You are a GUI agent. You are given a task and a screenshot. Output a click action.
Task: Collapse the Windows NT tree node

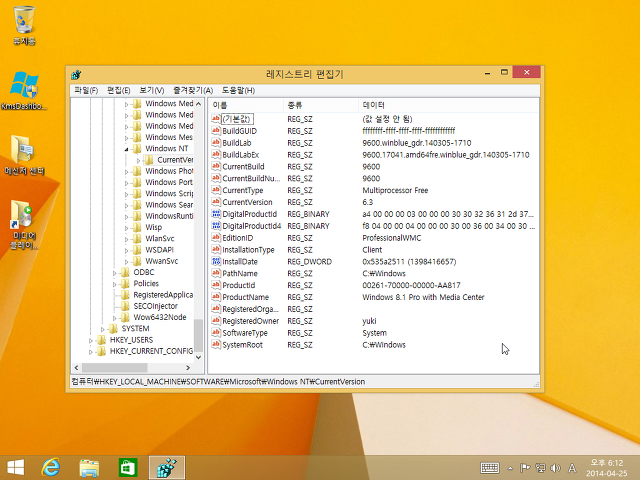click(x=127, y=149)
